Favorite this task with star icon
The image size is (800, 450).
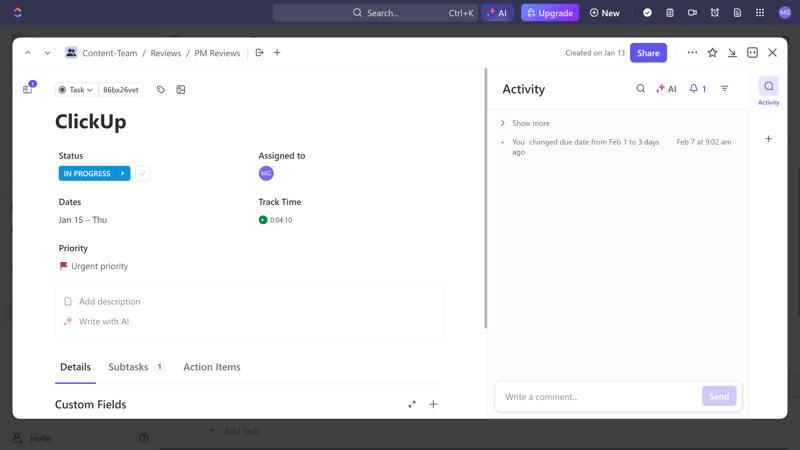pyautogui.click(x=712, y=53)
